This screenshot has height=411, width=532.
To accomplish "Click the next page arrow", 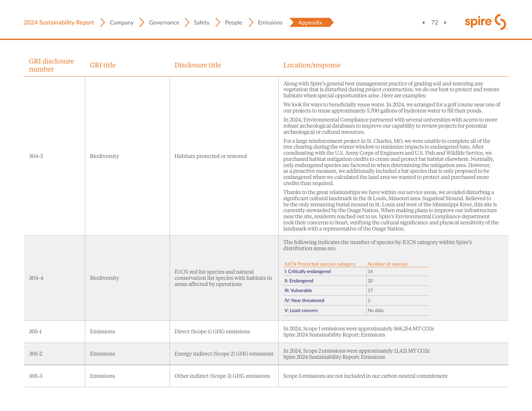I will 445,23.
